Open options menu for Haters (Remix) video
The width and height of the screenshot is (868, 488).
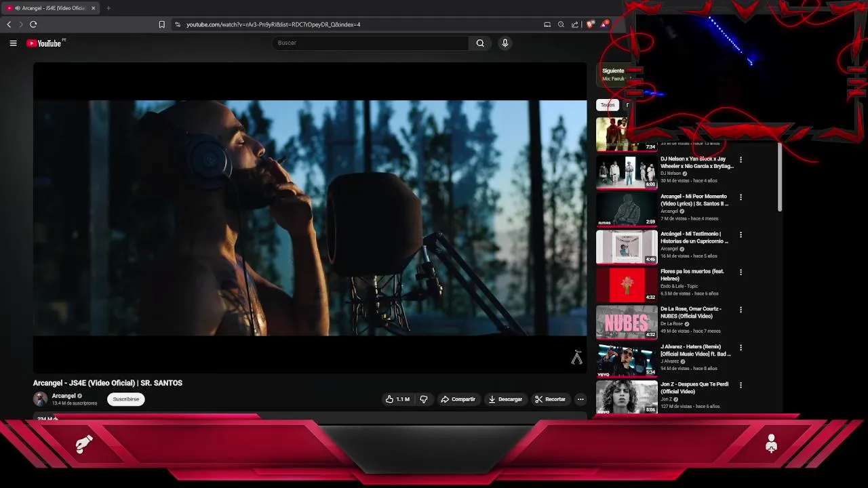pos(741,348)
